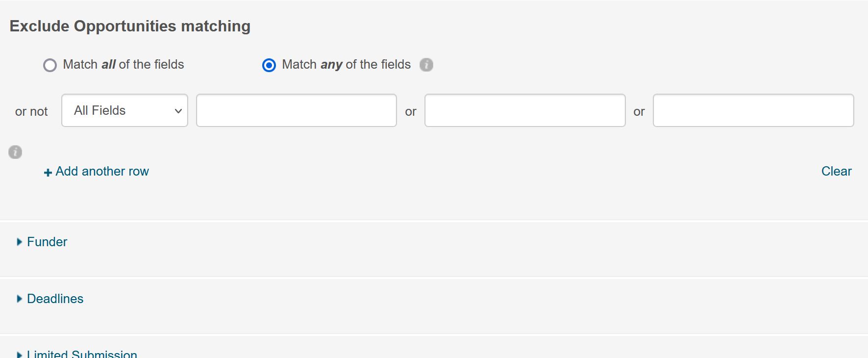The image size is (868, 358).
Task: Click the first exclude keyword text box
Action: coord(296,111)
